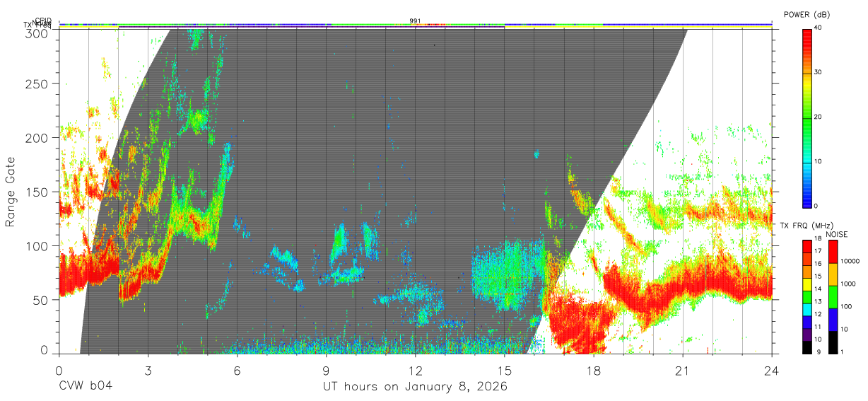Select the 14 tick on TX FRQ scale
Viewport: 868px width, 401px height.
coord(817,289)
